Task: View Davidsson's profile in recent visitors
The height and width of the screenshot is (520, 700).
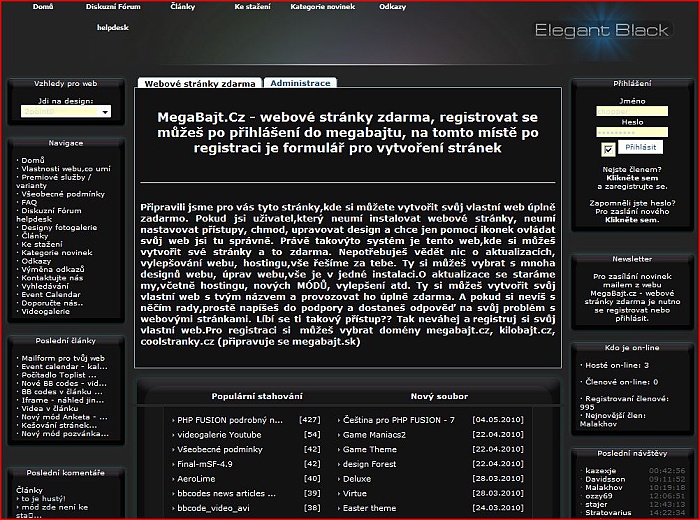Action: click(606, 479)
